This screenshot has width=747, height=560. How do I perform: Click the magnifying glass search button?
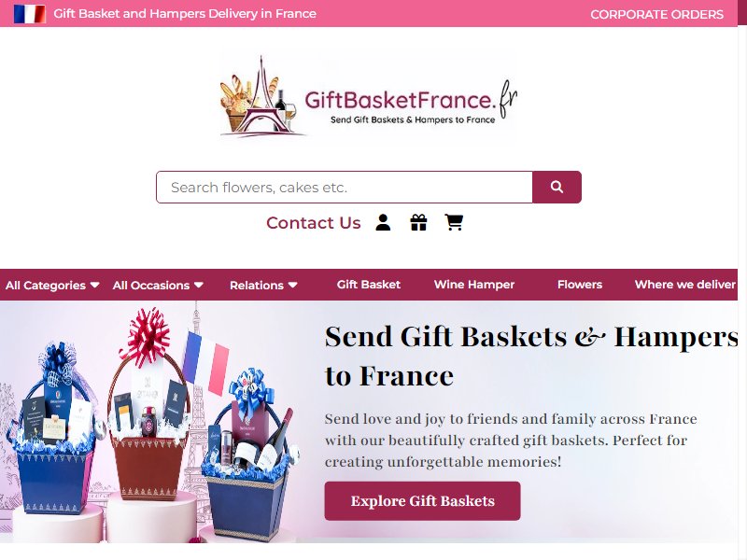557,188
